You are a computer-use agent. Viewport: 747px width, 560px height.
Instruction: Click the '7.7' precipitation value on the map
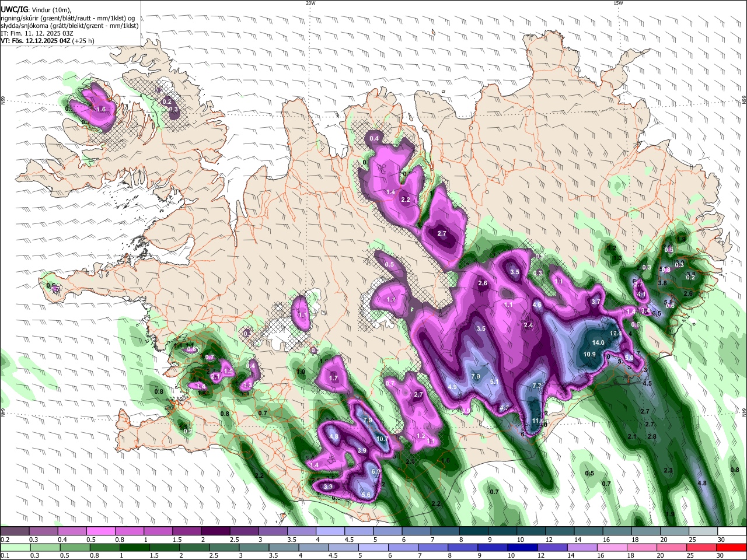(x=537, y=386)
